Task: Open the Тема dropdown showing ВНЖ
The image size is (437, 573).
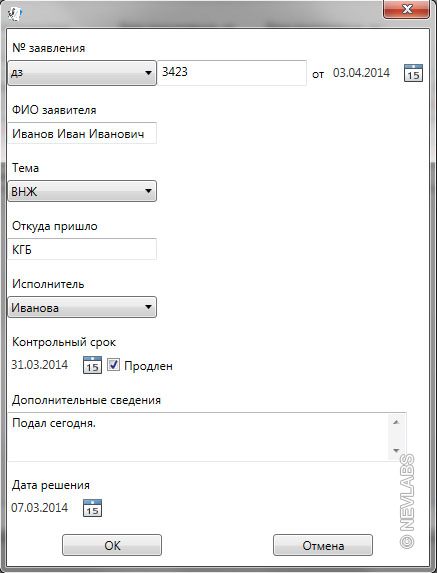Action: tap(82, 191)
